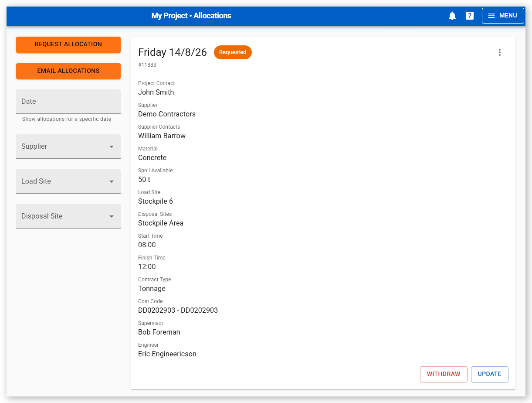Click the Requested status chip

coord(233,52)
